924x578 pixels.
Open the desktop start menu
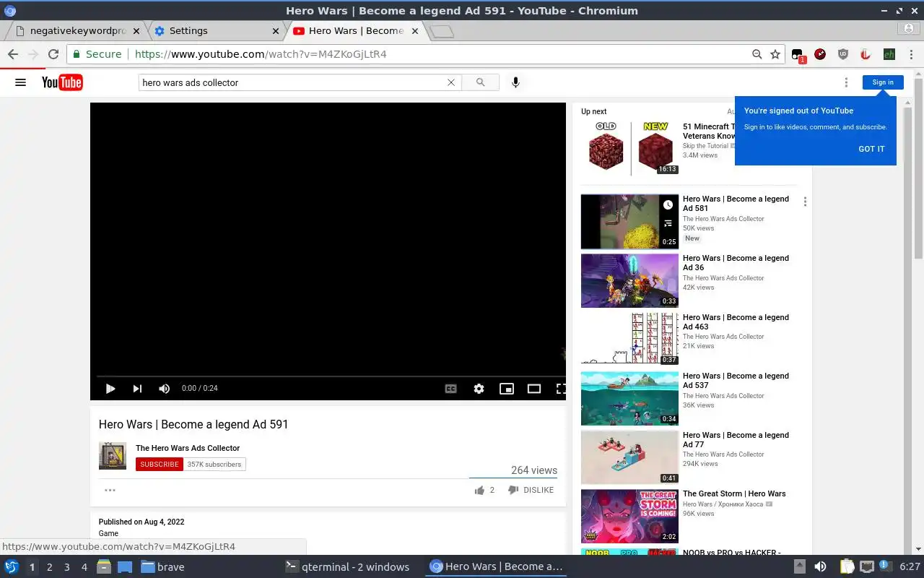(12, 567)
